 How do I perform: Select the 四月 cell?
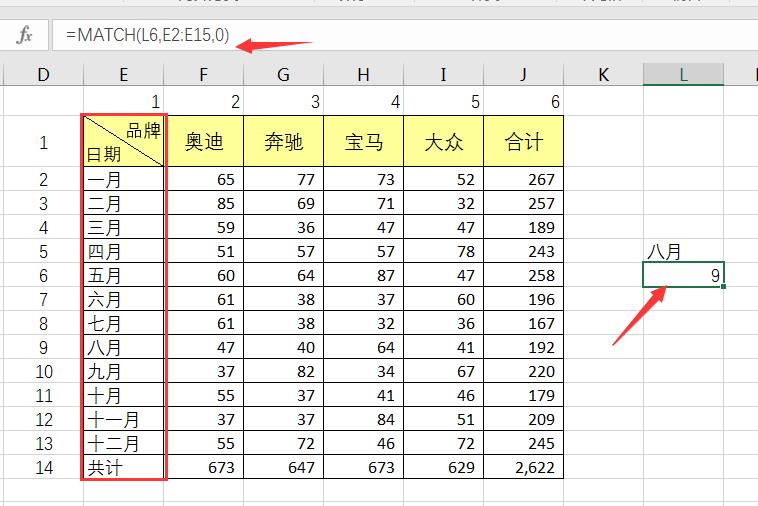pos(124,251)
